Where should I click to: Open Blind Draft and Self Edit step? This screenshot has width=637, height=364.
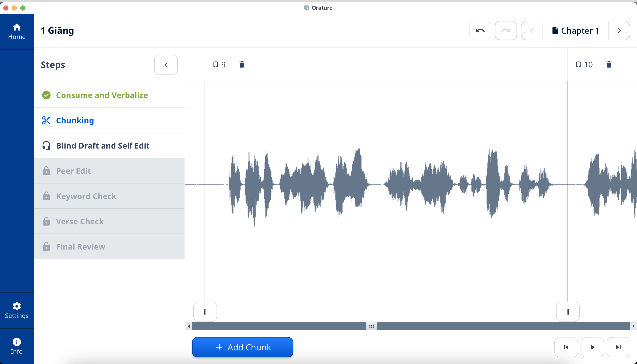coord(103,146)
